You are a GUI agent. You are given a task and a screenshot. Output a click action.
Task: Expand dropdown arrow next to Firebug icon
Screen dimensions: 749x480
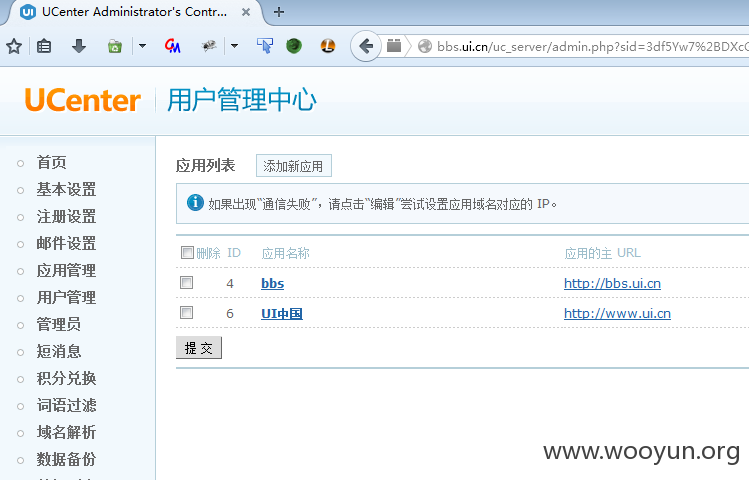(234, 46)
